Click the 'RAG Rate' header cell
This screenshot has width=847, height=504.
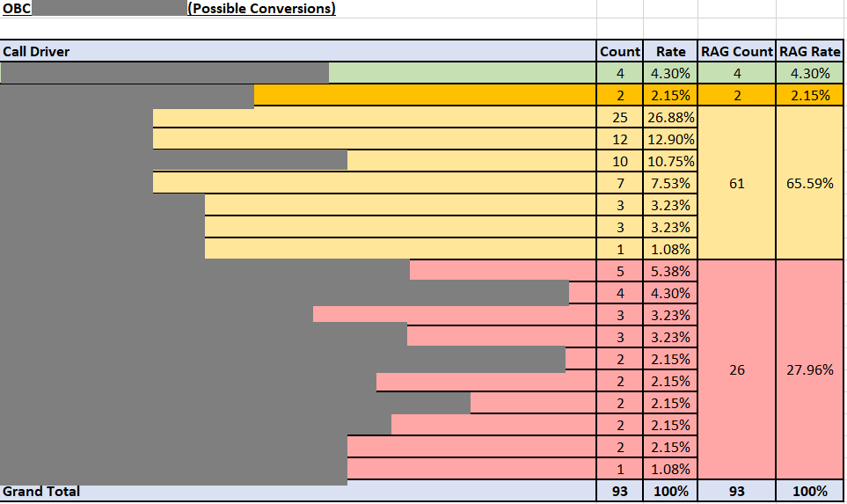pos(810,51)
